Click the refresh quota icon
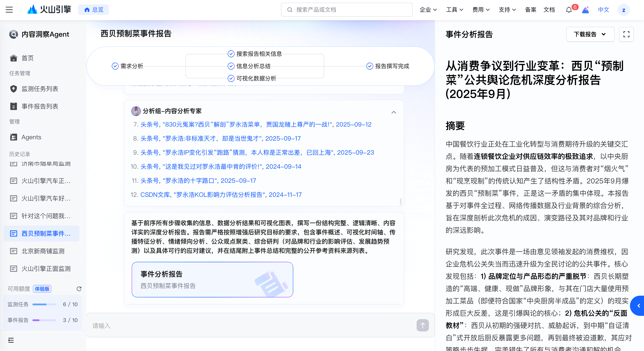The width and height of the screenshot is (644, 351). (79, 289)
